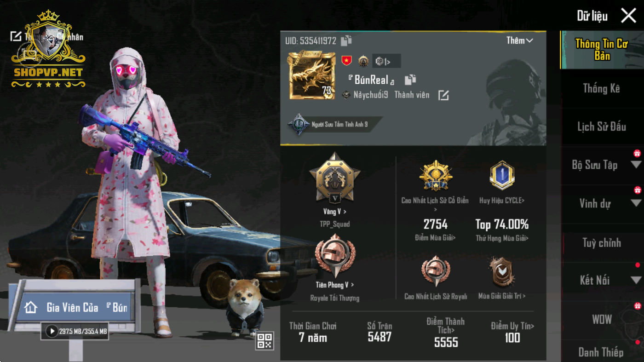Open the QR code icon
The image size is (644, 362).
point(265,340)
